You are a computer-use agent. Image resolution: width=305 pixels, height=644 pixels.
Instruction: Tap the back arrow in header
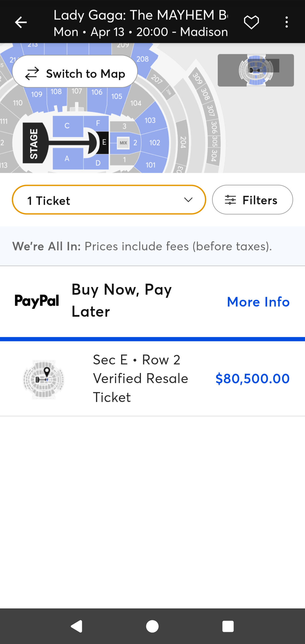pos(21,22)
